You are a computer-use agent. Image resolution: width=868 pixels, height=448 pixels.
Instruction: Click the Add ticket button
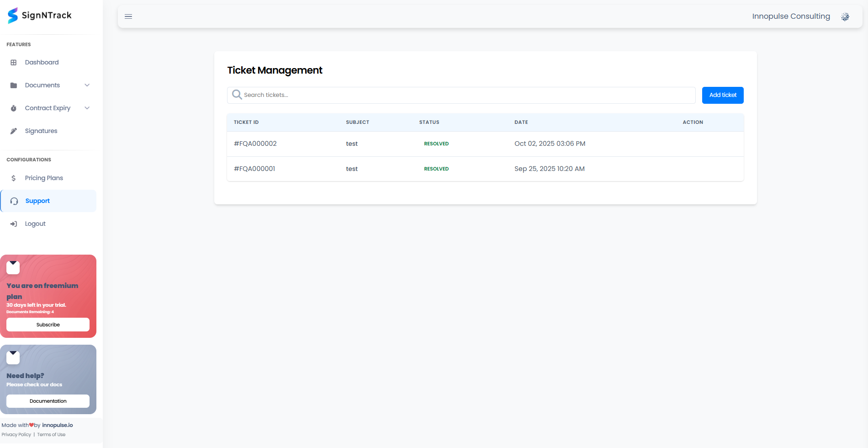[x=723, y=95]
